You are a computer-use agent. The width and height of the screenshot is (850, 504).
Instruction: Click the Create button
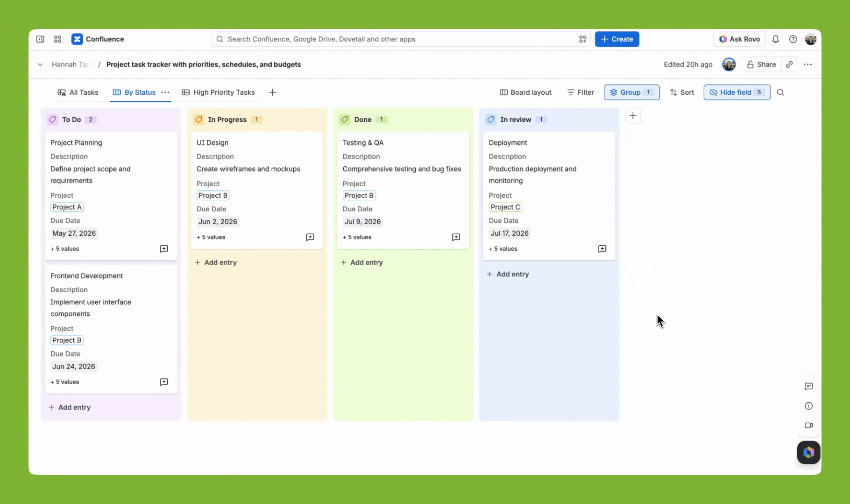pyautogui.click(x=617, y=39)
